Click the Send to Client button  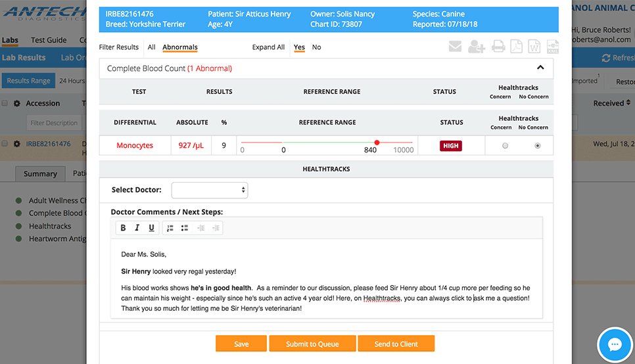396,344
